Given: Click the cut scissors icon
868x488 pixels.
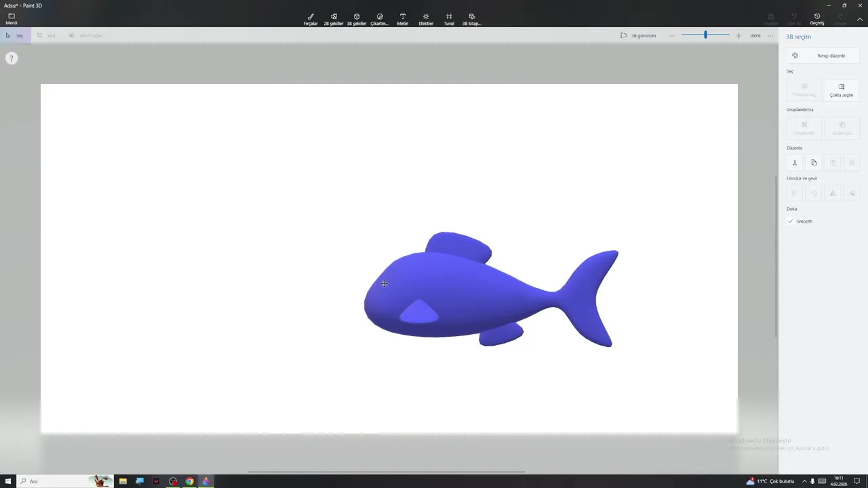Looking at the screenshot, I should tap(795, 163).
